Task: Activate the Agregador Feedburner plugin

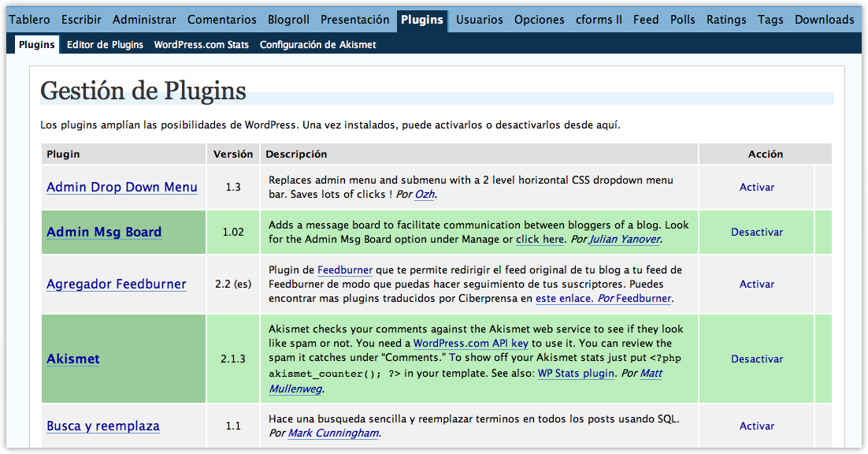Action: pos(756,285)
